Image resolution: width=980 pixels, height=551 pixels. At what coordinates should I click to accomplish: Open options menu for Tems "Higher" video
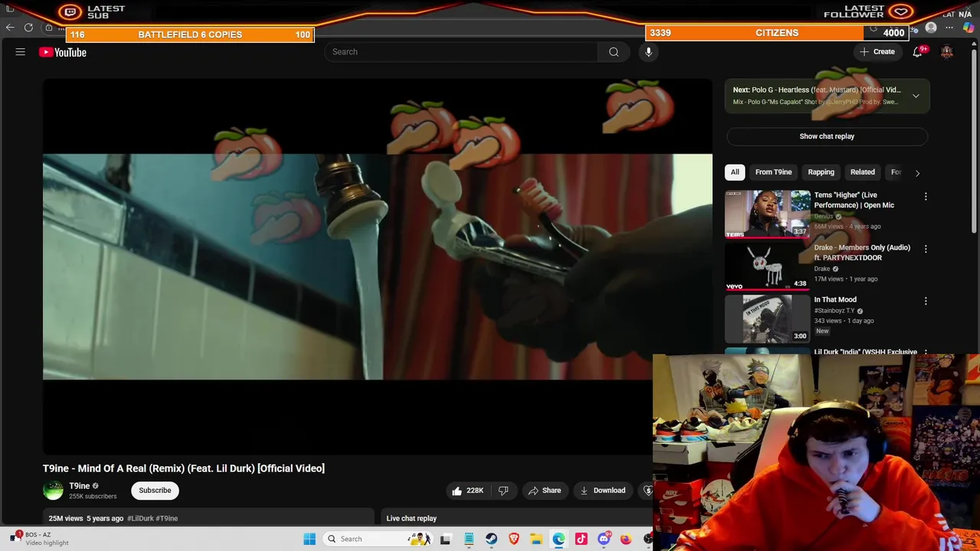coord(926,197)
